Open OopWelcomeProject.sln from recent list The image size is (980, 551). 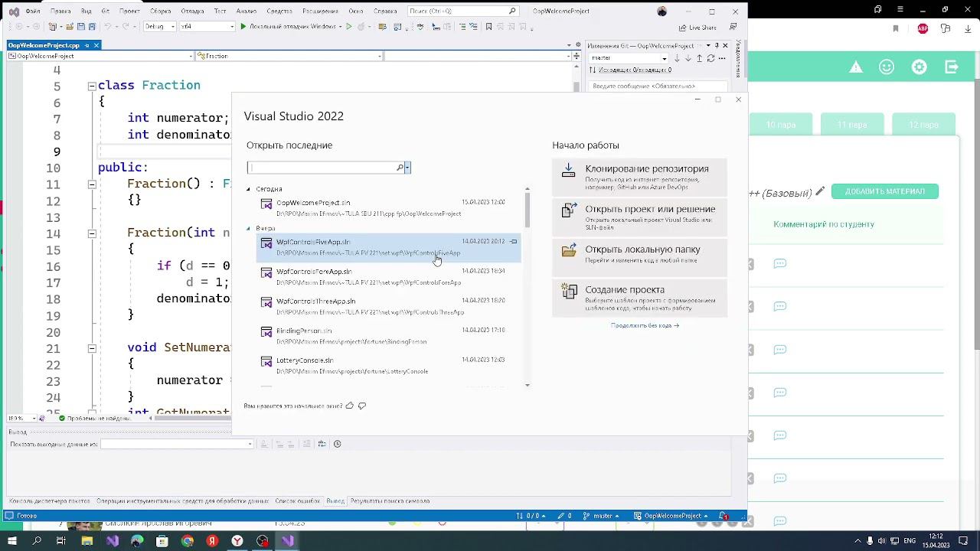tap(388, 208)
